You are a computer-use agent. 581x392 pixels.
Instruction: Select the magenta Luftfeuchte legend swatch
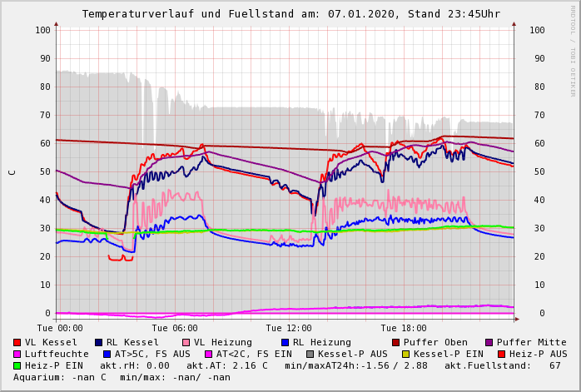(17, 355)
